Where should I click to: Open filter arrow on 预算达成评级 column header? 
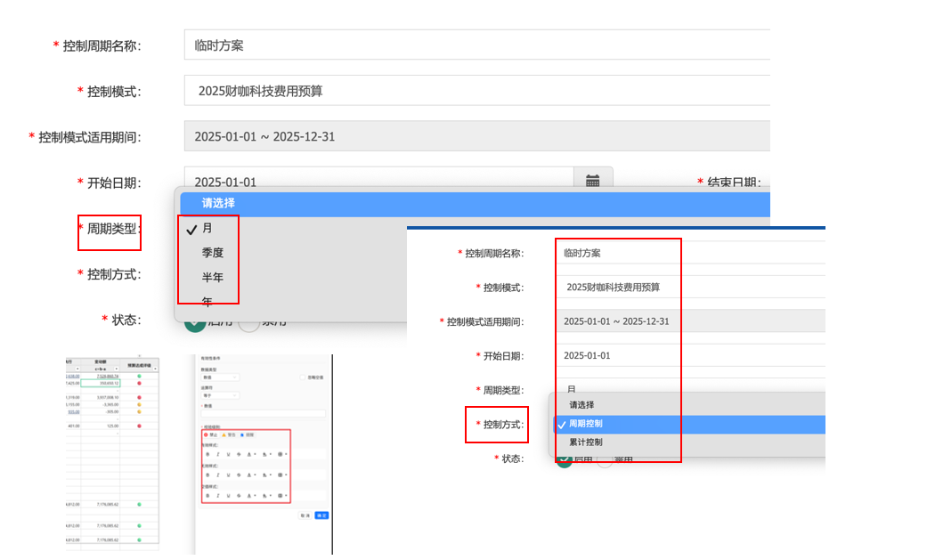(156, 369)
